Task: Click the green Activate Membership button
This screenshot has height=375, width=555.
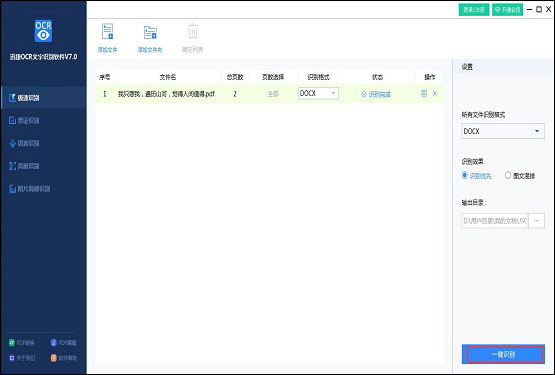Action: (x=508, y=10)
